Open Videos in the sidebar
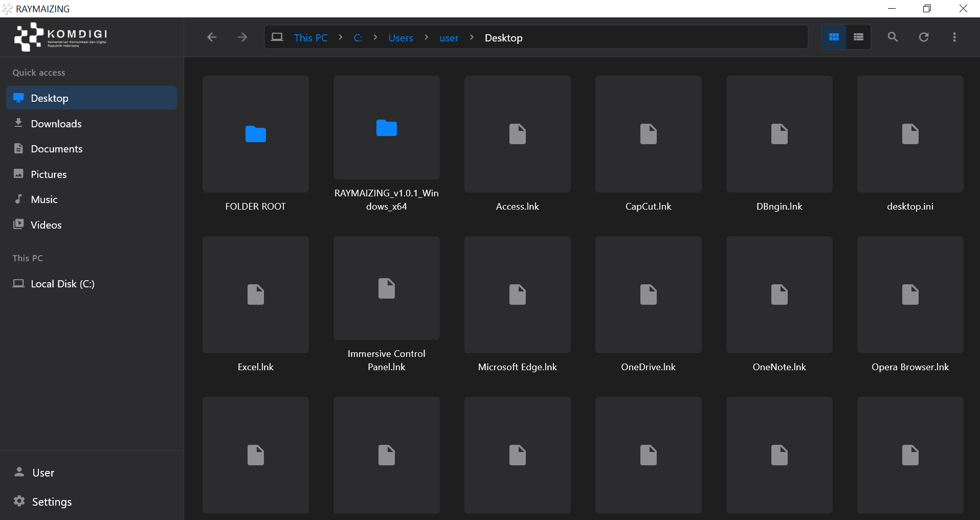 [x=92, y=224]
